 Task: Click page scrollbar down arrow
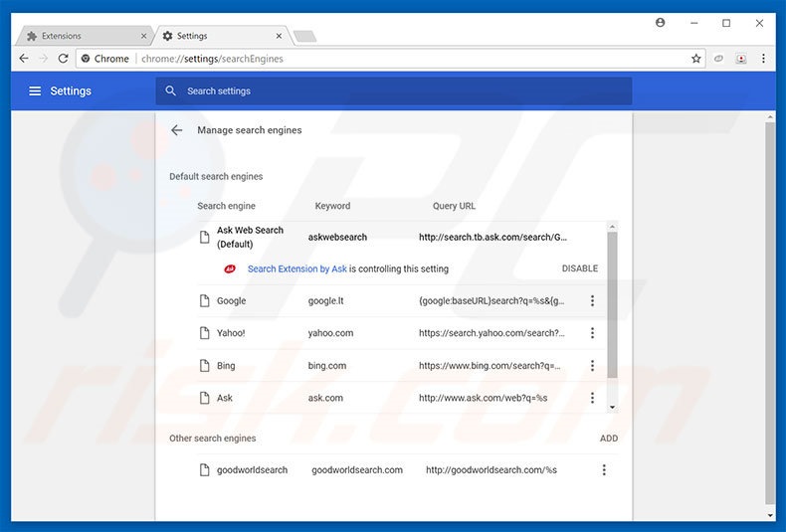(x=770, y=515)
